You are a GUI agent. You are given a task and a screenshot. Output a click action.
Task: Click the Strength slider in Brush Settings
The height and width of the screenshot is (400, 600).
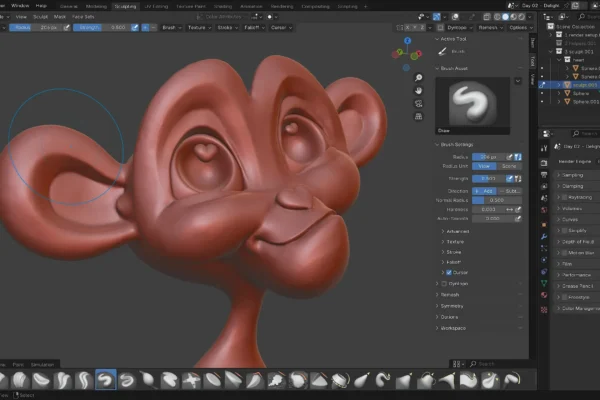(489, 179)
